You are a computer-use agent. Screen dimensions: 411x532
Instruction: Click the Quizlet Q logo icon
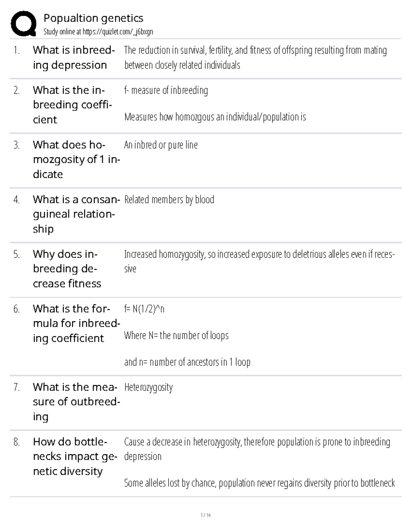click(23, 23)
